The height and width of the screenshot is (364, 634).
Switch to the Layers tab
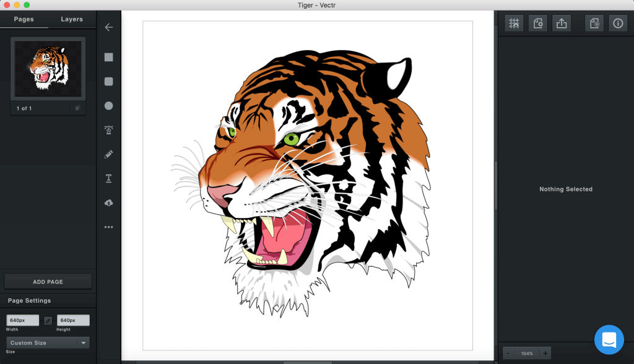[x=72, y=19]
